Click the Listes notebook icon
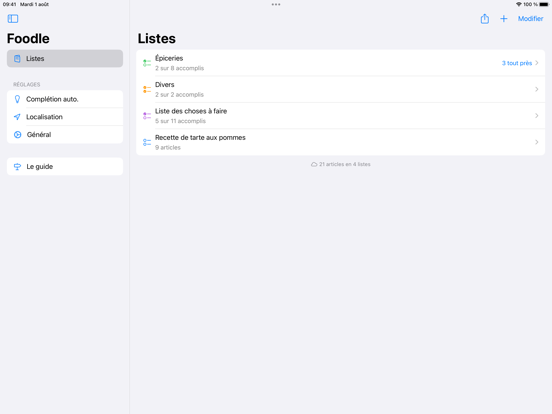552x414 pixels. point(17,58)
